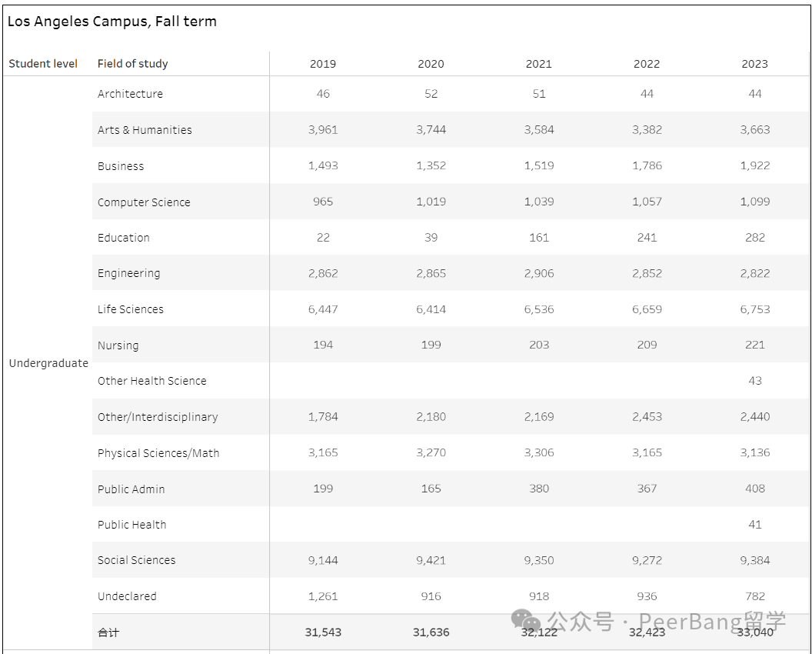The image size is (812, 654).
Task: Click the Undergraduate student level label
Action: pos(48,363)
